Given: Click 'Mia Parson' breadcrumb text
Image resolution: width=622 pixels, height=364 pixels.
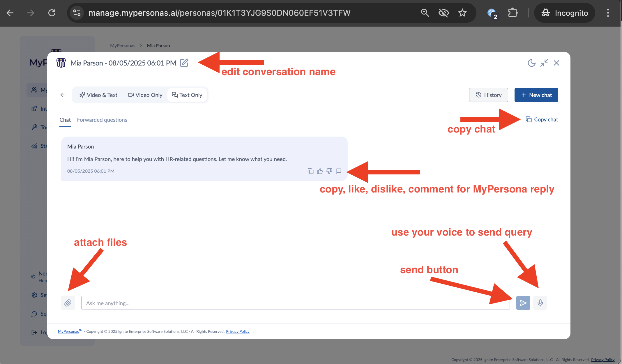Looking at the screenshot, I should point(158,45).
